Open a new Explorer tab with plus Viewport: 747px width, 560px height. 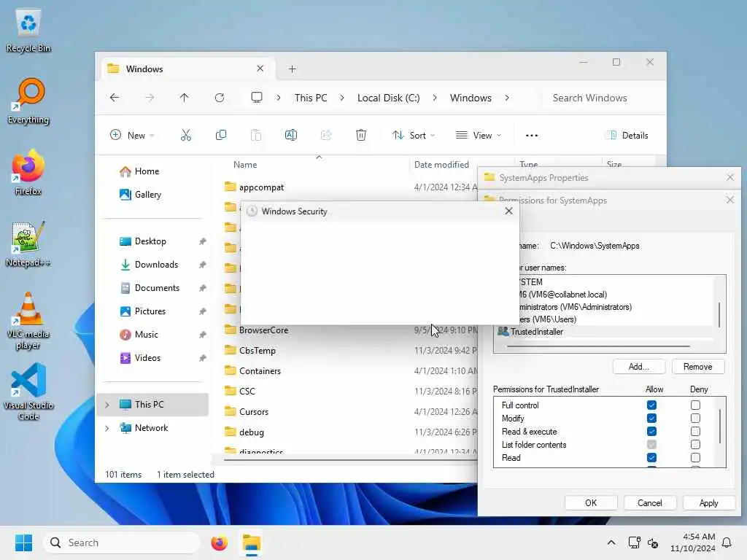pos(293,69)
